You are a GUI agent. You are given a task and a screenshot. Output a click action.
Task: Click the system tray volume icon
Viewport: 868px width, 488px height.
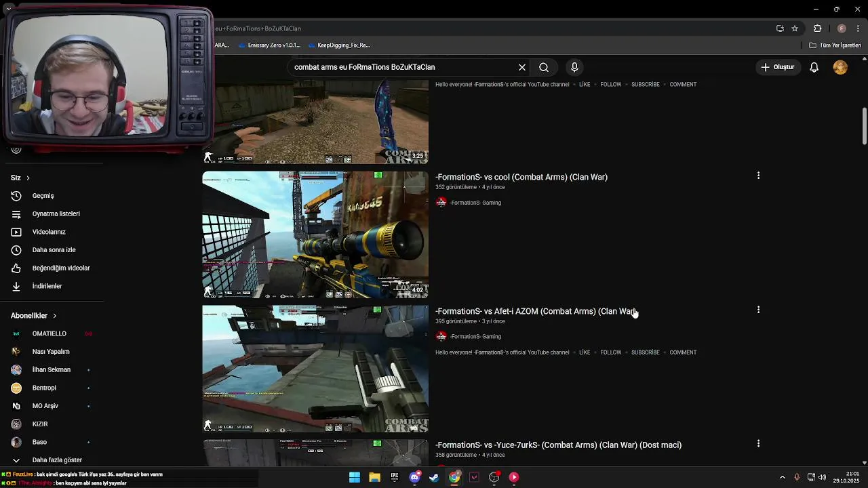pyautogui.click(x=822, y=477)
